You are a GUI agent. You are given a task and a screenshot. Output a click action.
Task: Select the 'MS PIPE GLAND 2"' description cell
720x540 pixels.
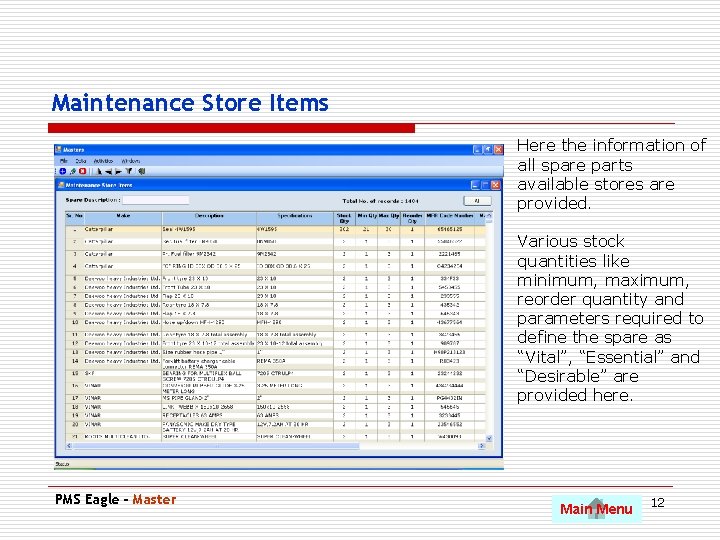(x=209, y=398)
